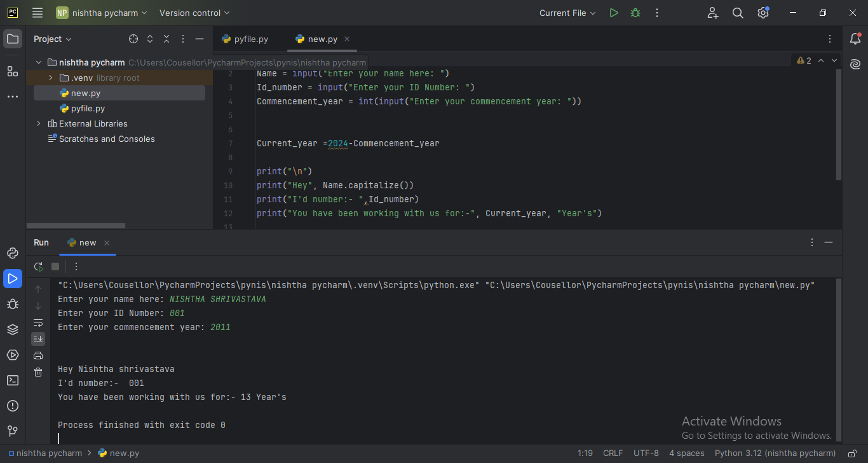Image resolution: width=868 pixels, height=463 pixels.
Task: Switch to pyfile.py editor tab
Action: (245, 39)
